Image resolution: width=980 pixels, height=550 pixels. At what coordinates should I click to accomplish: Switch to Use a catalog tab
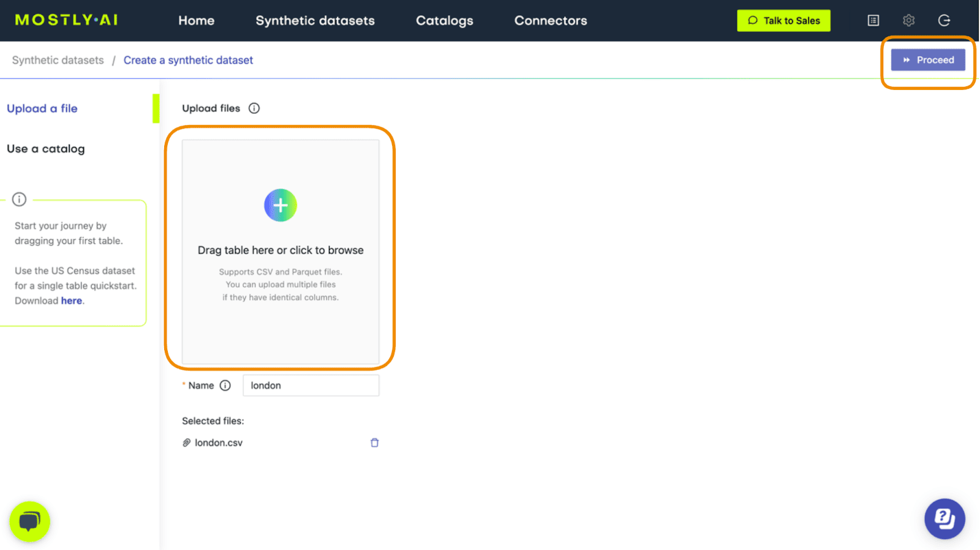click(46, 149)
